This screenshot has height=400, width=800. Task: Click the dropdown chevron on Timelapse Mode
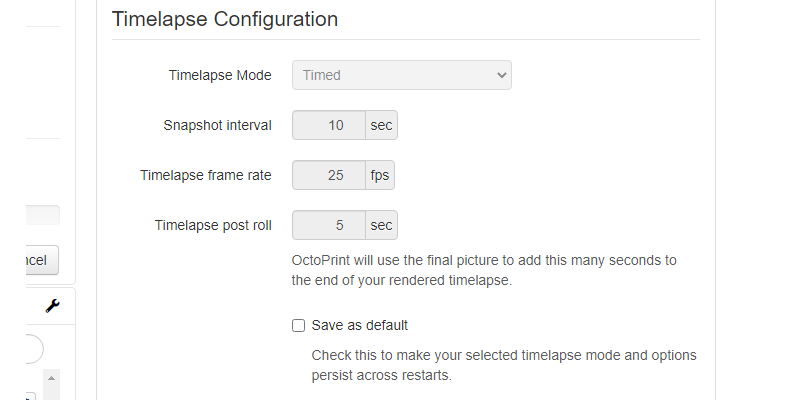click(502, 75)
